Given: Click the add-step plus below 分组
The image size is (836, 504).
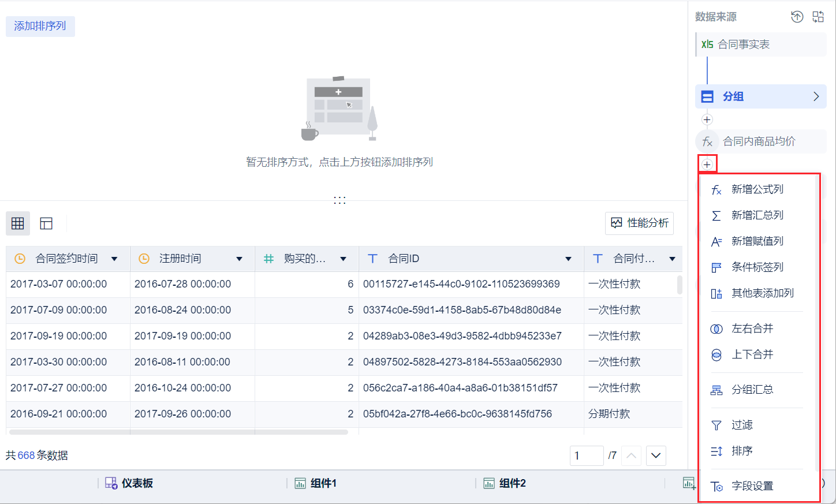Looking at the screenshot, I should (x=707, y=120).
